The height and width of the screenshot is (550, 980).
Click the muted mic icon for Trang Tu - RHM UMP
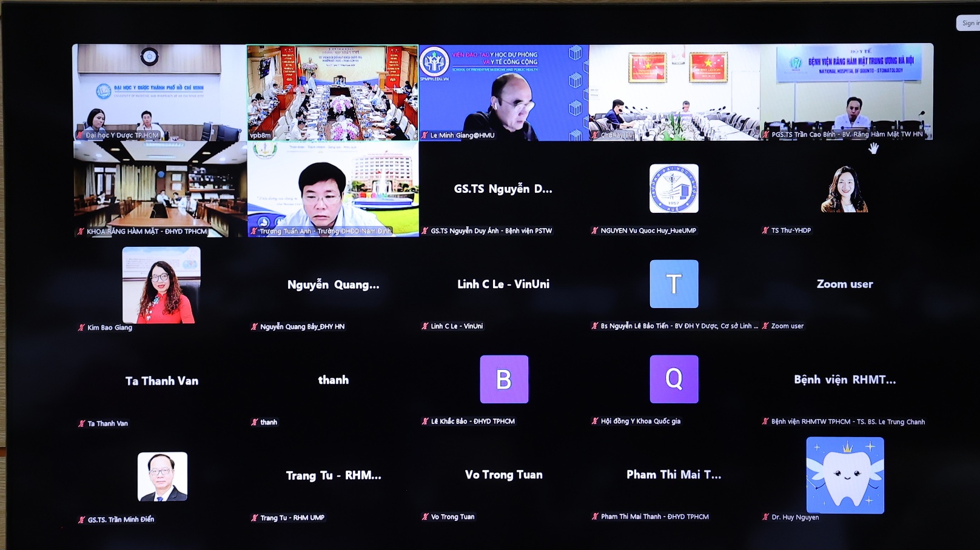[x=255, y=518]
